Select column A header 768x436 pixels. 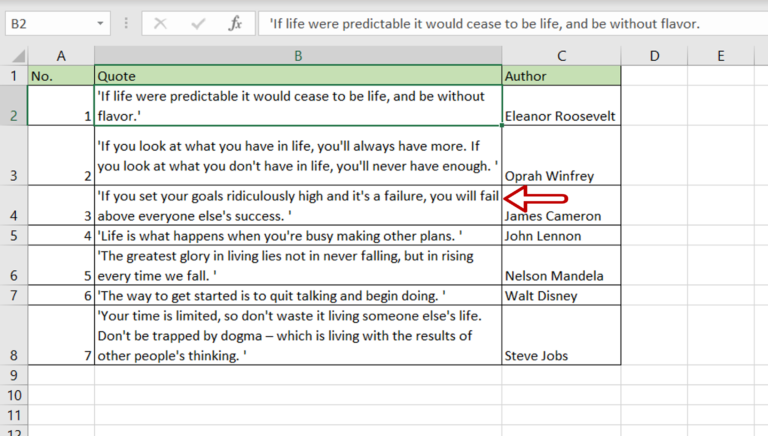pos(61,56)
